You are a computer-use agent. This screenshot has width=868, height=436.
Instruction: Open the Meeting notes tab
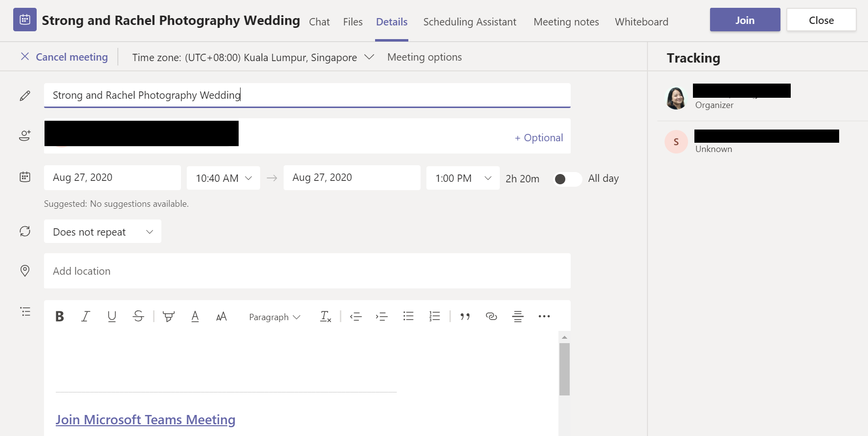tap(566, 22)
